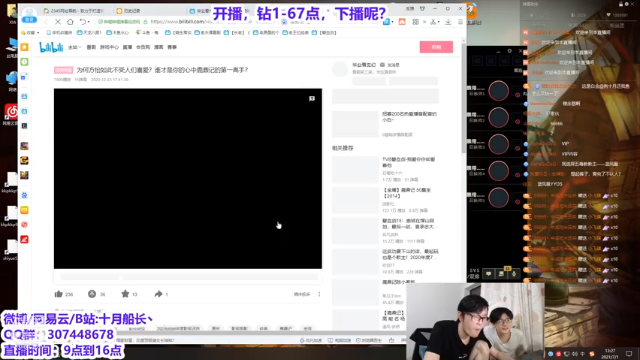The height and width of the screenshot is (360, 640).
Task: Click the scissors screenshot tool icon
Action: [x=433, y=22]
